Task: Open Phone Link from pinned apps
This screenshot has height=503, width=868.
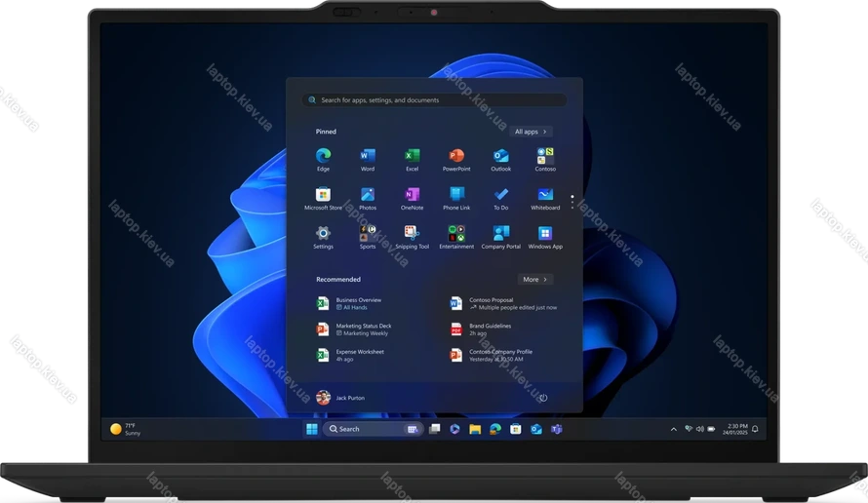Action: (x=456, y=195)
